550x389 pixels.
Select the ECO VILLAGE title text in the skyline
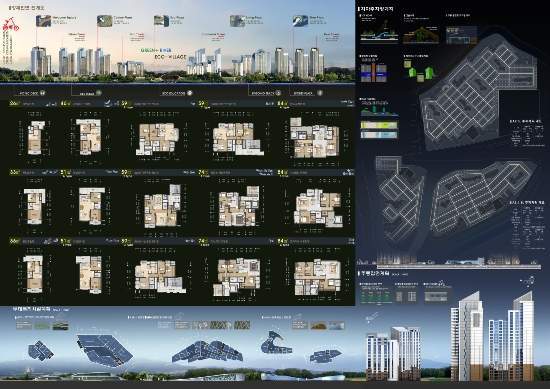click(x=170, y=56)
